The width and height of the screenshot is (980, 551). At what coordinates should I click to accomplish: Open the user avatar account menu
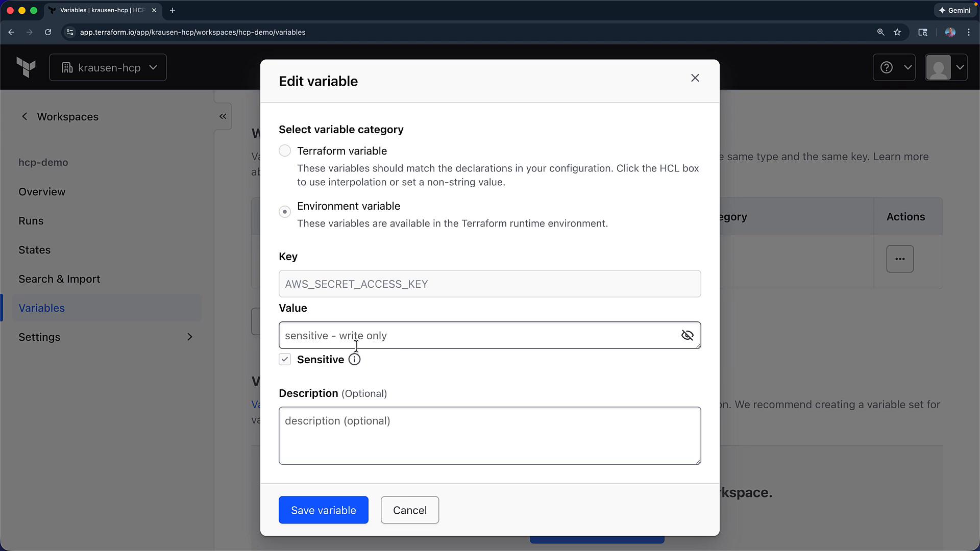[946, 67]
